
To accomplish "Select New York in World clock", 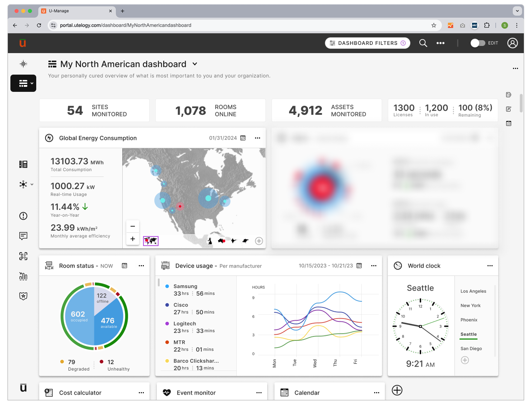I will pyautogui.click(x=470, y=306).
